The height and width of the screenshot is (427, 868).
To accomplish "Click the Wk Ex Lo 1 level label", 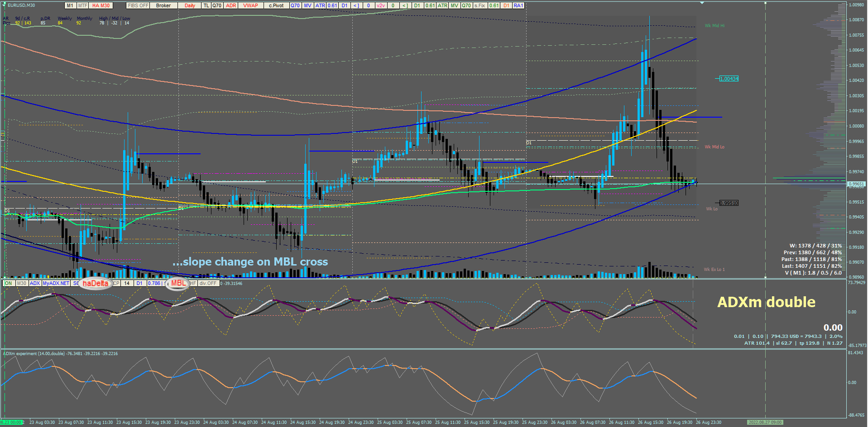I will pos(714,270).
